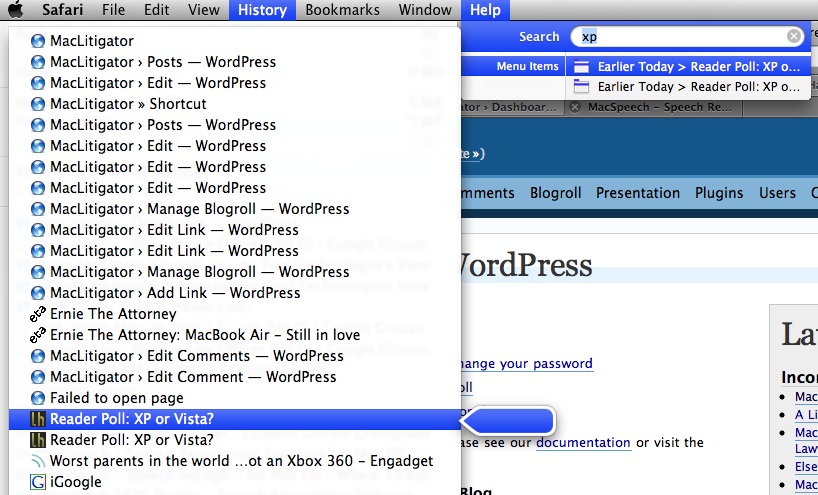Open MacLitigator › Edit Comment — WordPress entry

(235, 377)
